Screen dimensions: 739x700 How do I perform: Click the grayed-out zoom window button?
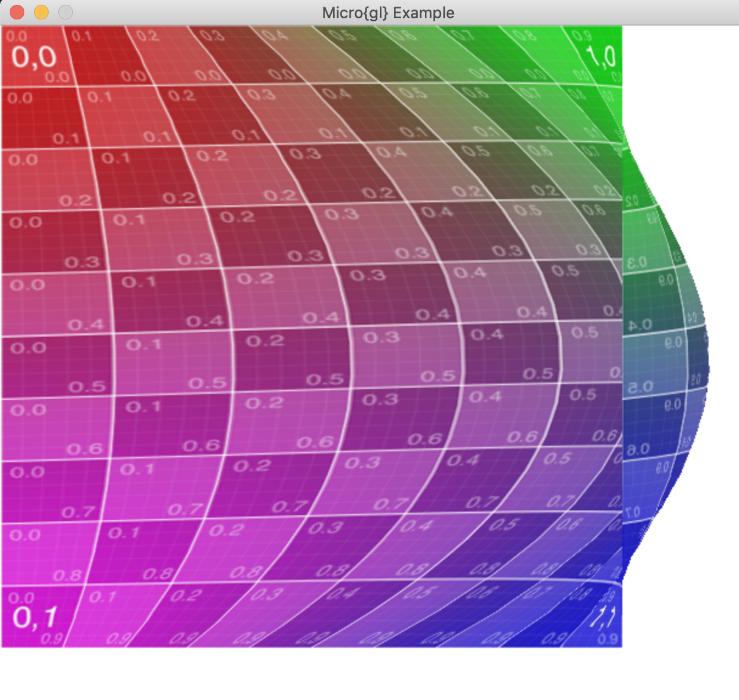[x=66, y=12]
